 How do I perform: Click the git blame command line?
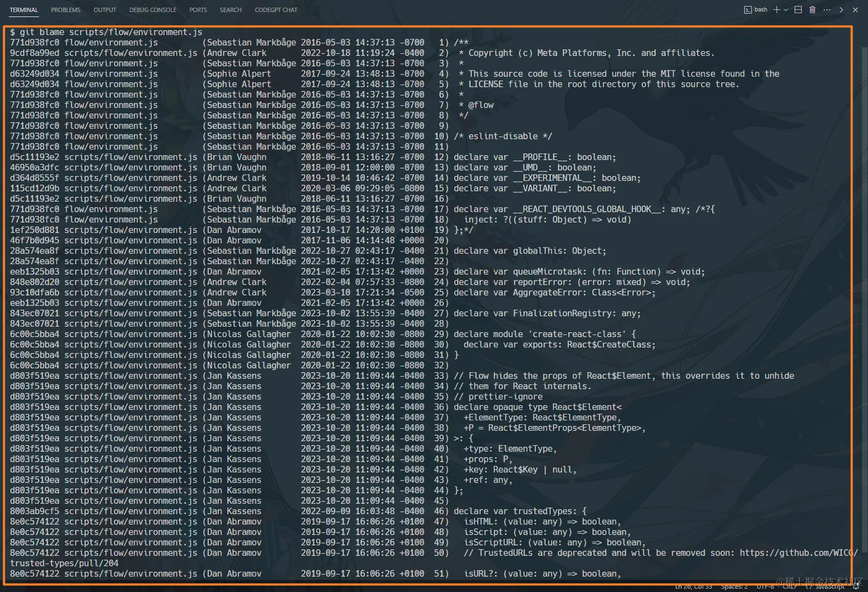(x=106, y=32)
